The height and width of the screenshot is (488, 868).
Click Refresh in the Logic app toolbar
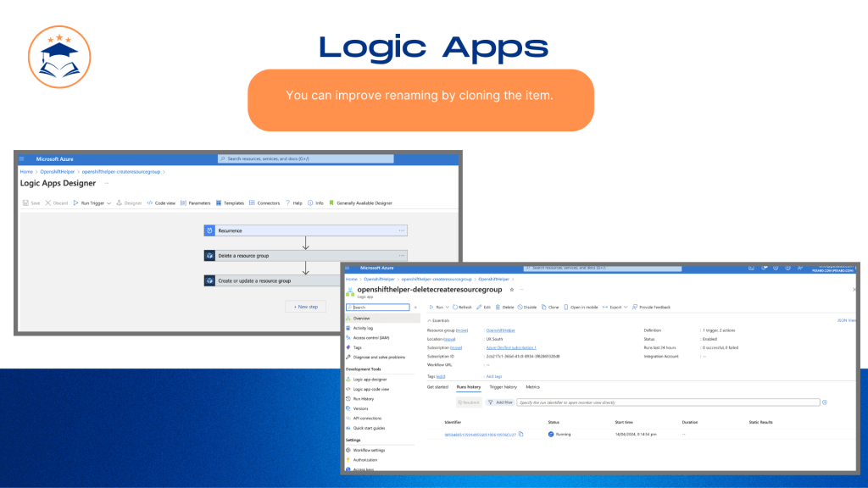[x=462, y=307]
